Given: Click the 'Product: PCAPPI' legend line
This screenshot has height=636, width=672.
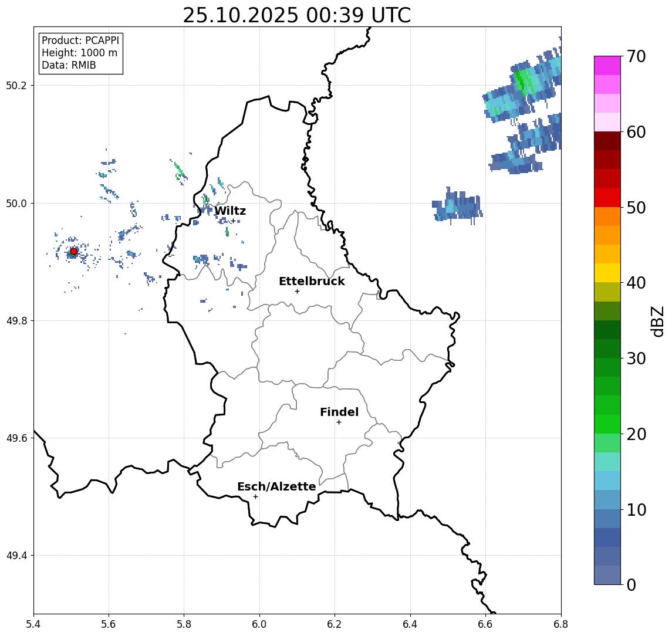Looking at the screenshot, I should coord(80,40).
